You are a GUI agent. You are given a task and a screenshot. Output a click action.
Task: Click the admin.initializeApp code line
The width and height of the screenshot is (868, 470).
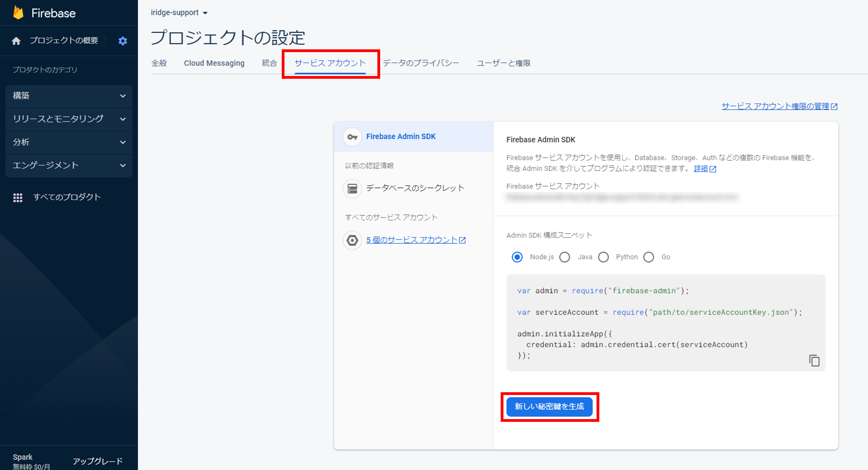coord(565,334)
